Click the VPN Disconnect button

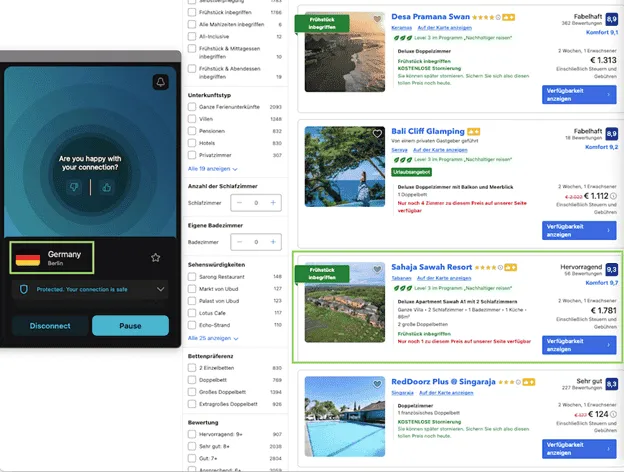(x=50, y=326)
